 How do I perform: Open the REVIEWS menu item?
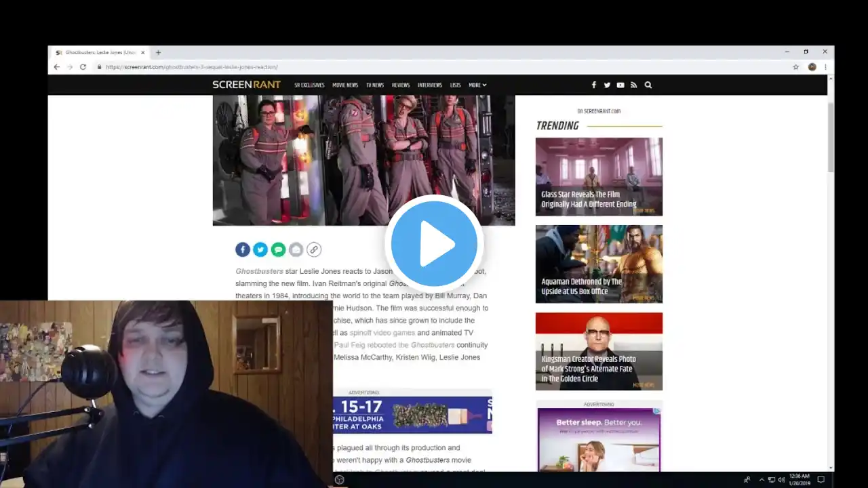coord(401,85)
